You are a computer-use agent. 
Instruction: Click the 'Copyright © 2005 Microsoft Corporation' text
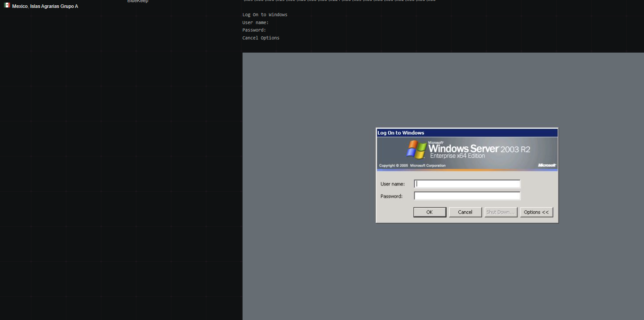pos(412,166)
